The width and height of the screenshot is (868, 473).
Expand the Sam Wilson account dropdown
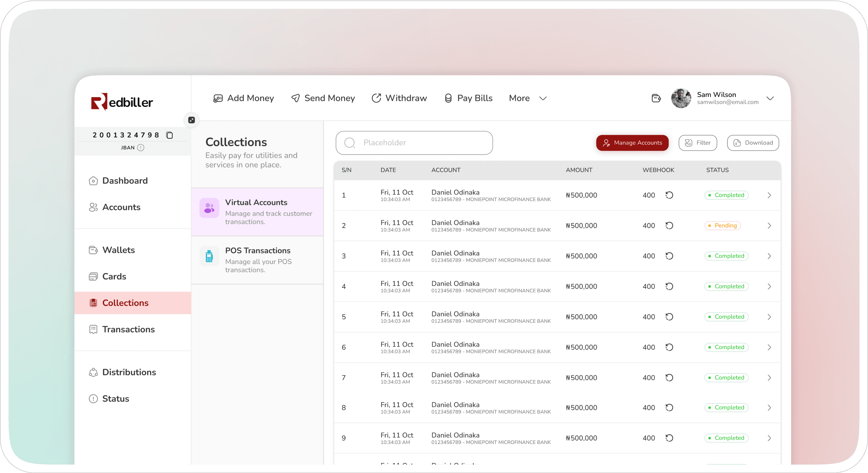pos(770,97)
